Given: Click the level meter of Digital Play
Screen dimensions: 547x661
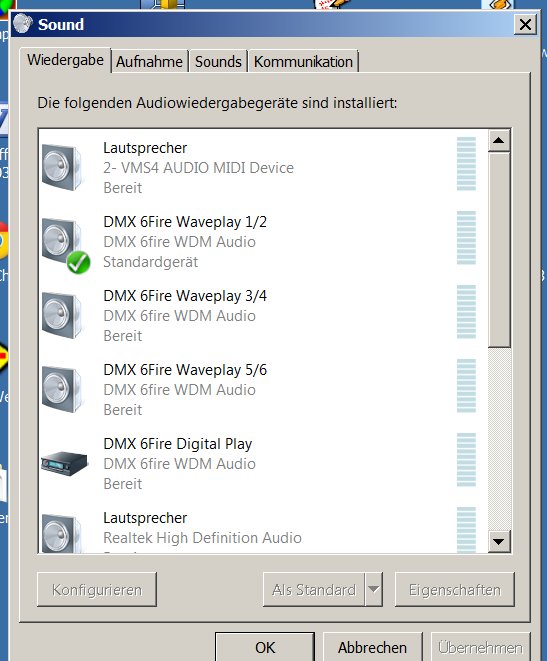Looking at the screenshot, I should click(466, 460).
